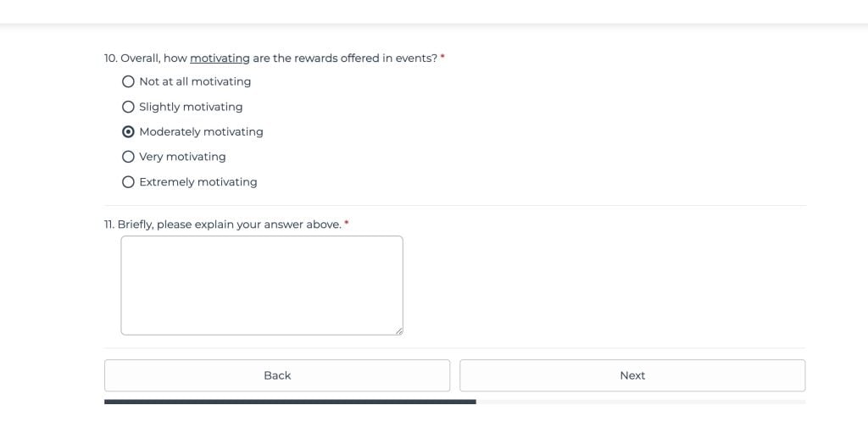Click the text area resize handle
Image resolution: width=868 pixels, height=433 pixels.
coord(398,330)
